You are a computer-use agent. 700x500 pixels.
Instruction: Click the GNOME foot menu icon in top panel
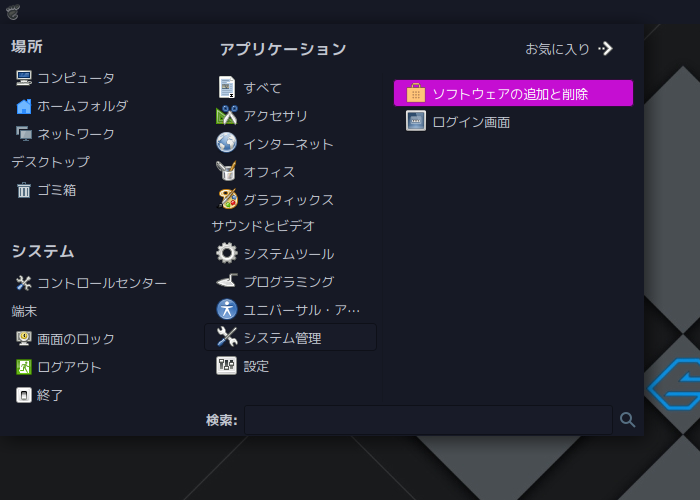click(x=12, y=12)
